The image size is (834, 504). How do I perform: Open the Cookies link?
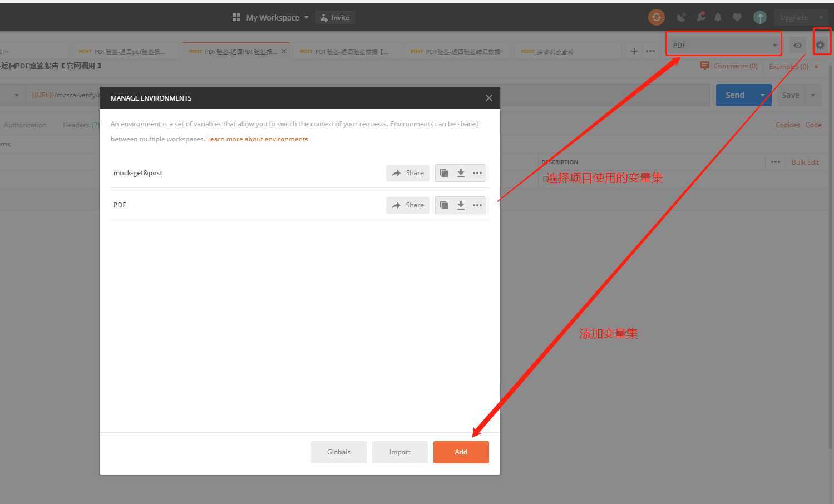click(787, 125)
